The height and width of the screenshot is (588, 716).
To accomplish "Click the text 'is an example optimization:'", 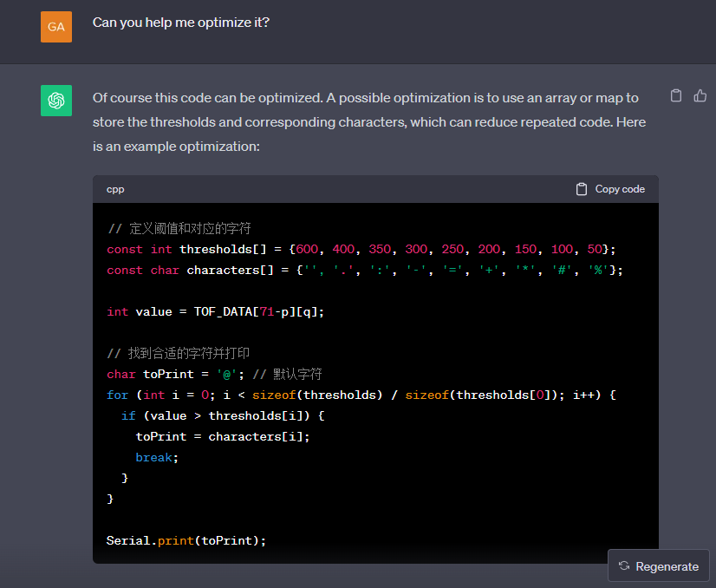I will coord(176,147).
